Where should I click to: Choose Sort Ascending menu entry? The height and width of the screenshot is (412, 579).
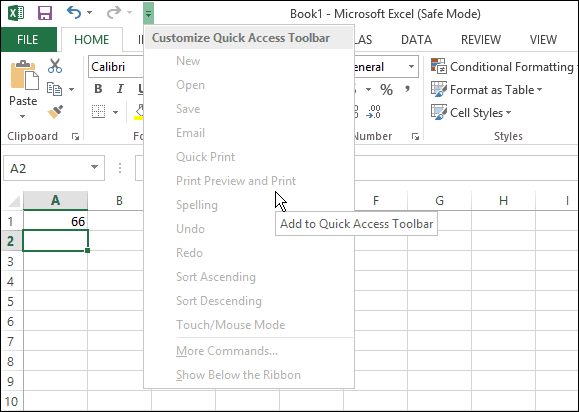tap(249, 277)
